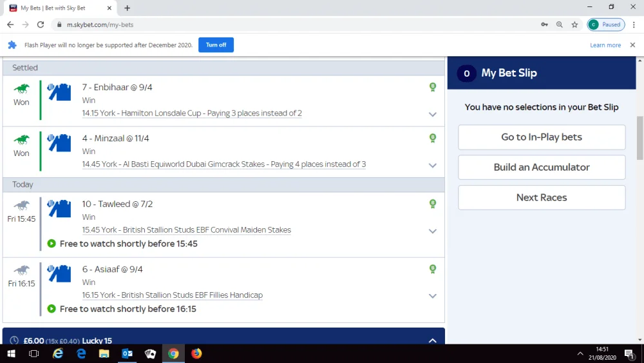The image size is (644, 363).
Task: Click Next Races button
Action: click(542, 197)
